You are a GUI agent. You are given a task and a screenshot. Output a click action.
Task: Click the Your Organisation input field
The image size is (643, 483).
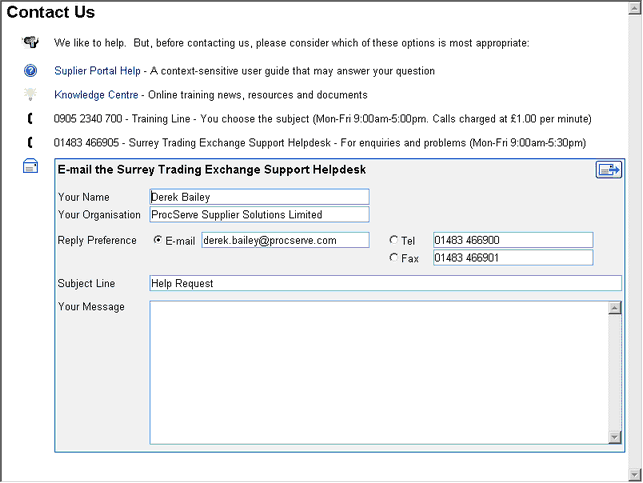point(259,214)
